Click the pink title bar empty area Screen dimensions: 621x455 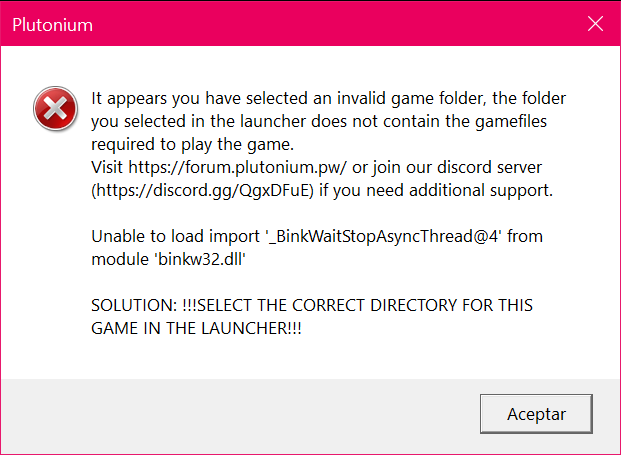tap(337, 24)
